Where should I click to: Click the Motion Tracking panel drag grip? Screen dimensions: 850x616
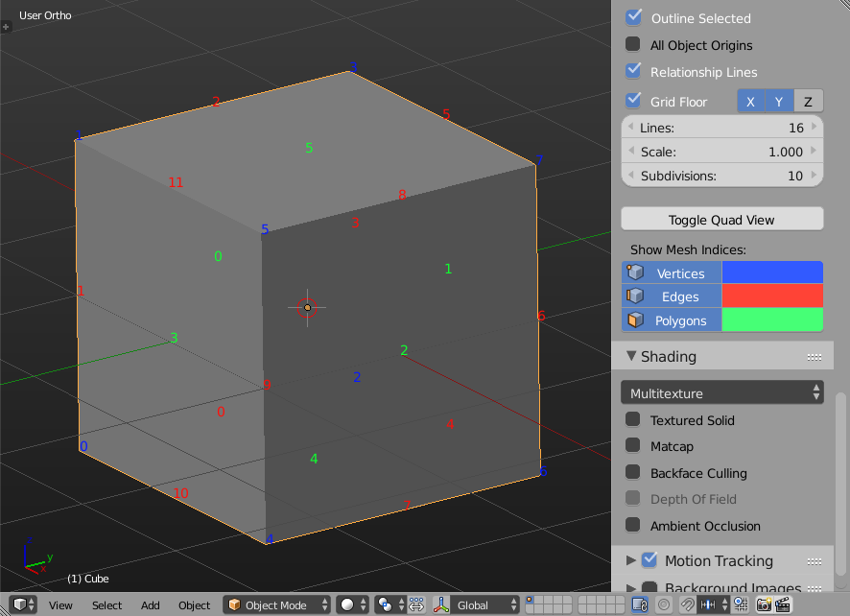point(815,561)
